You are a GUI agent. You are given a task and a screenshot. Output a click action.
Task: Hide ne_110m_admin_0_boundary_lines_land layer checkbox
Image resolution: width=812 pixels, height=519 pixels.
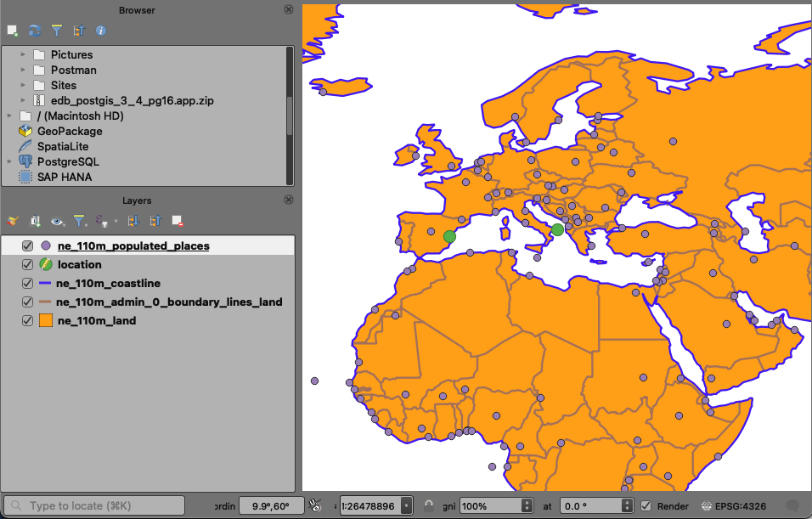point(27,302)
